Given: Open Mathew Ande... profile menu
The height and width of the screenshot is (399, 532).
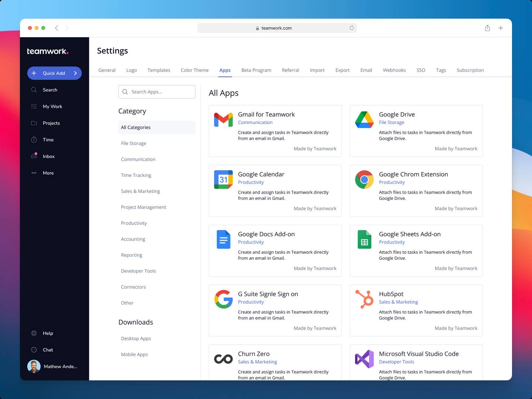Looking at the screenshot, I should click(x=52, y=366).
